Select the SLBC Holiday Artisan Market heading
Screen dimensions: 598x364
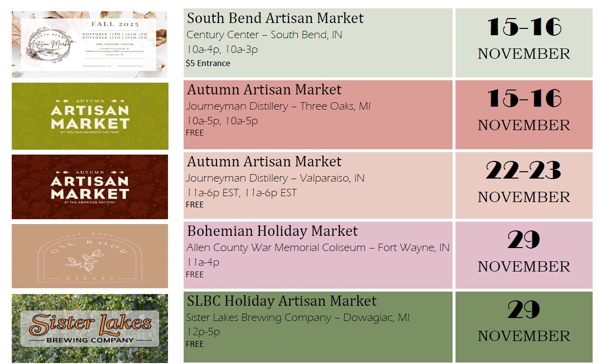[282, 301]
